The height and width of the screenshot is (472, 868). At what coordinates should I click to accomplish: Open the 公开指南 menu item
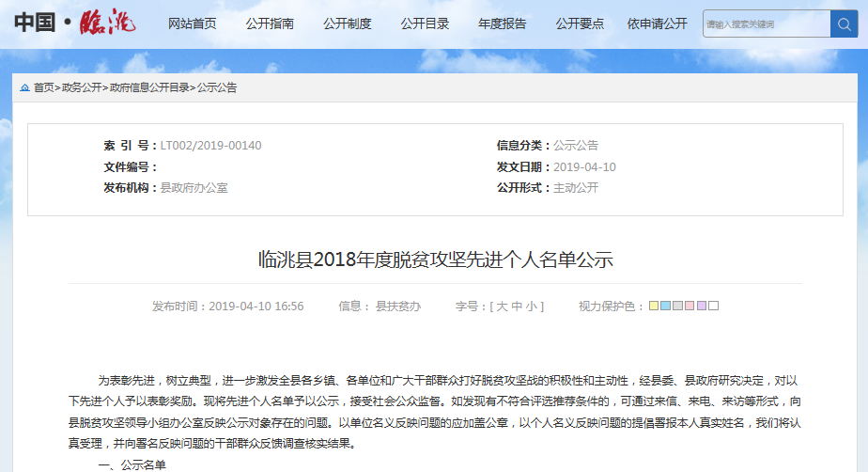point(270,24)
